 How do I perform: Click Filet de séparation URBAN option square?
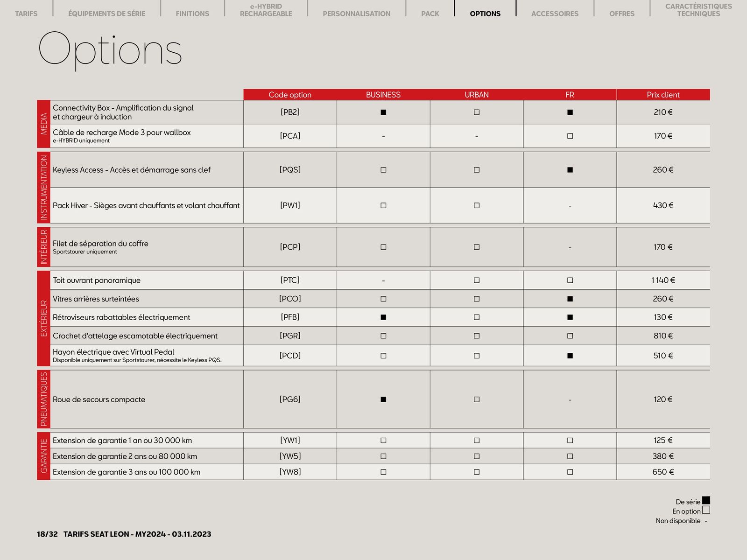[x=477, y=247]
